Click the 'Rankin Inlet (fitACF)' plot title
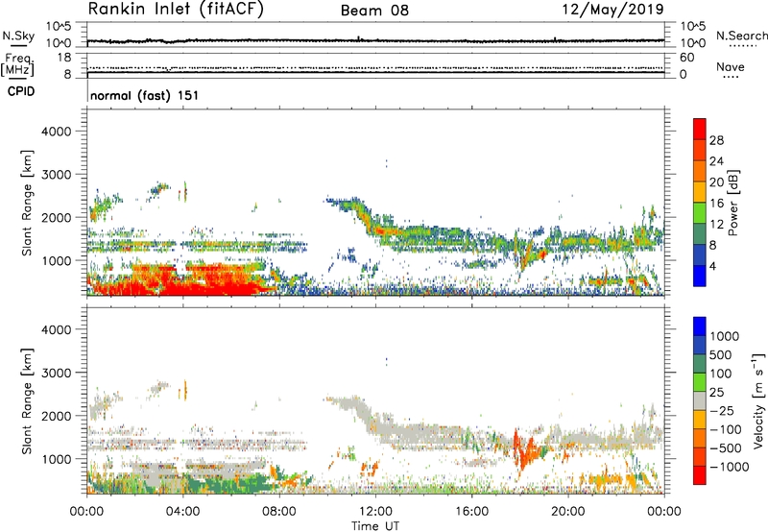768x532 pixels. (176, 9)
